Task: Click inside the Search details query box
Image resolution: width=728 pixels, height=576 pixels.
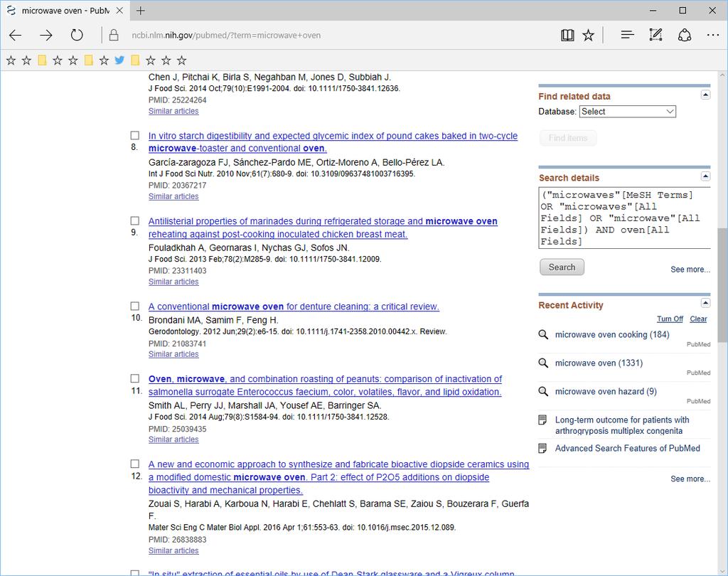Action: pos(624,218)
